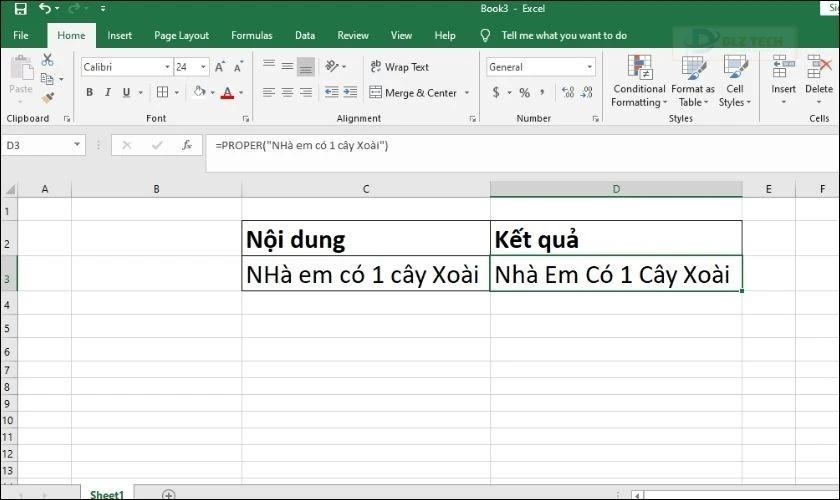
Task: Open the Name Box dropdown arrow
Action: pyautogui.click(x=77, y=145)
